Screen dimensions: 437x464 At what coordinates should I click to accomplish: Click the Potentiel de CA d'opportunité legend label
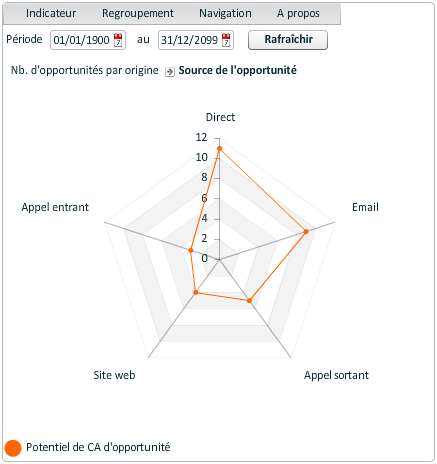coord(98,447)
